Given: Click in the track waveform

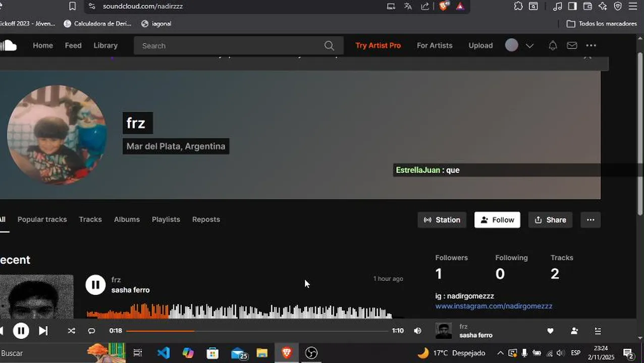Looking at the screenshot, I should coord(239,311).
